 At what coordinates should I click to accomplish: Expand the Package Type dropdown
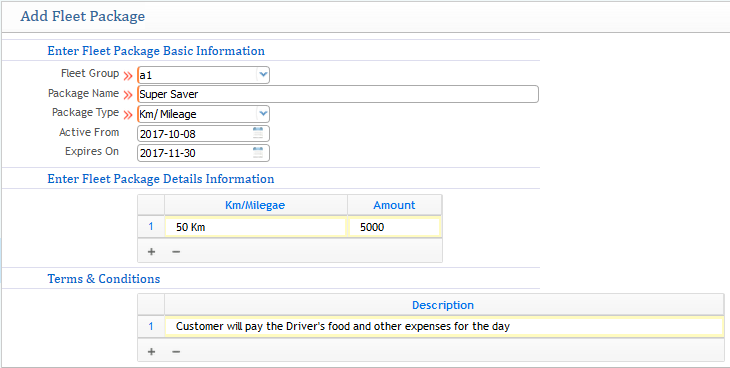click(x=263, y=114)
